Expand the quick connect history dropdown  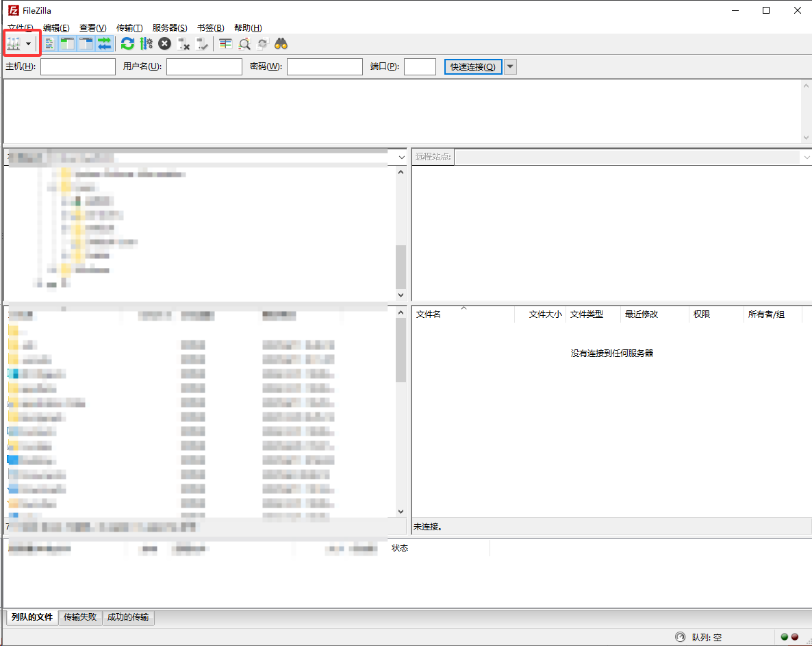click(511, 67)
